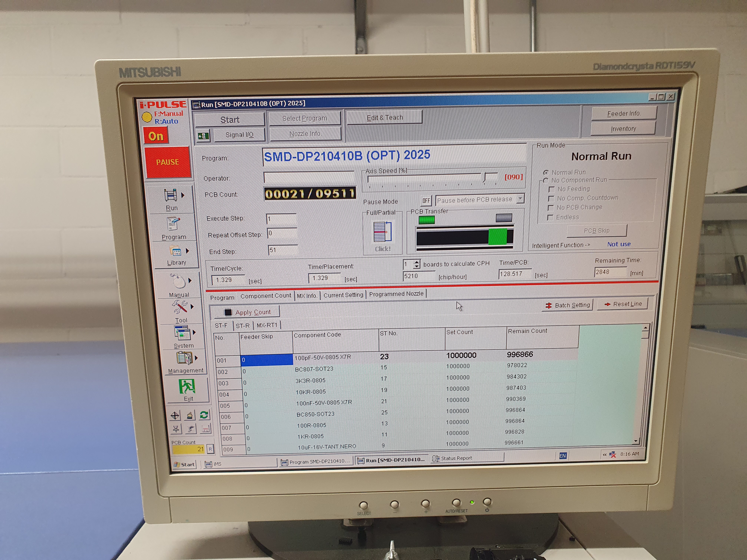Open the Pause before PCB release dropdown

point(520,199)
